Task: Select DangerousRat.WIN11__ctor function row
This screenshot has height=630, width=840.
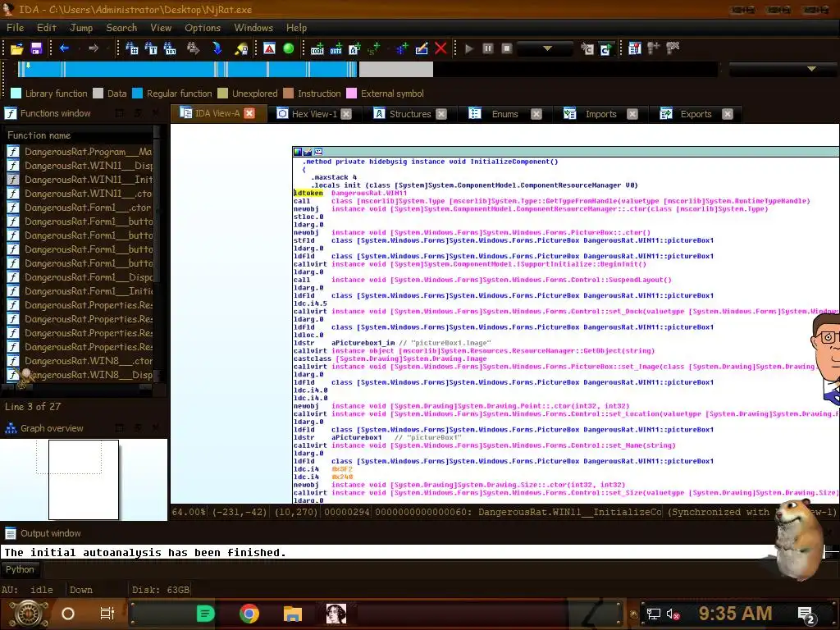Action: coord(80,194)
